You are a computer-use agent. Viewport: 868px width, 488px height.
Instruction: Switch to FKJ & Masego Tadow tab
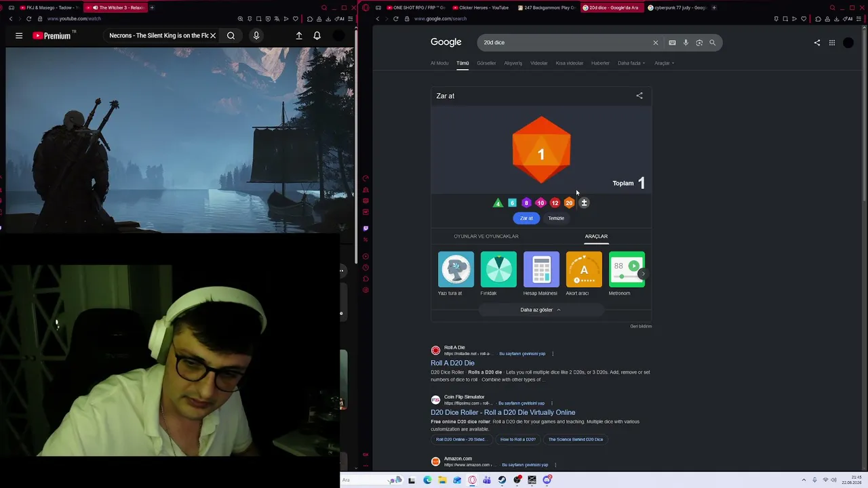[x=50, y=7]
